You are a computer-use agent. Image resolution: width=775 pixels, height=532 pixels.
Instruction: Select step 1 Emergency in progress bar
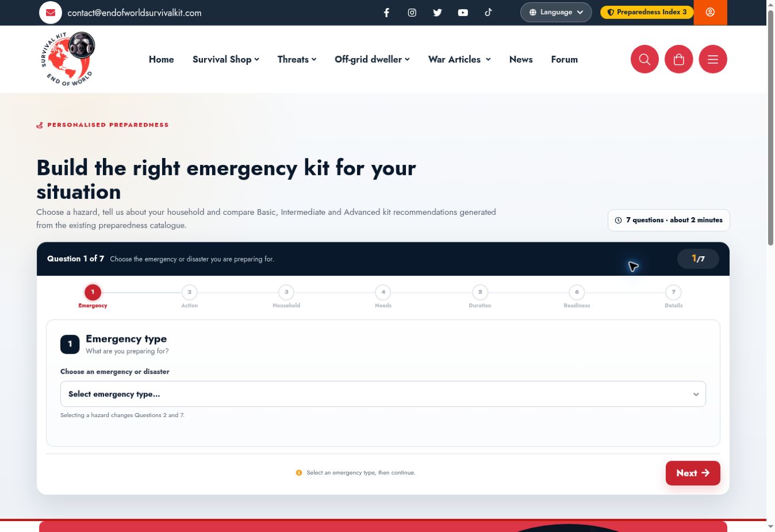[93, 296]
